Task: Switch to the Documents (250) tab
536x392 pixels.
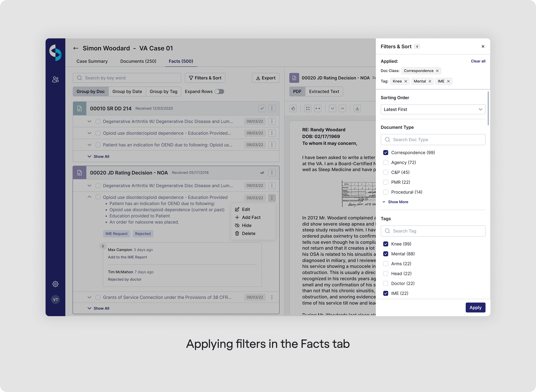Action: 138,61
